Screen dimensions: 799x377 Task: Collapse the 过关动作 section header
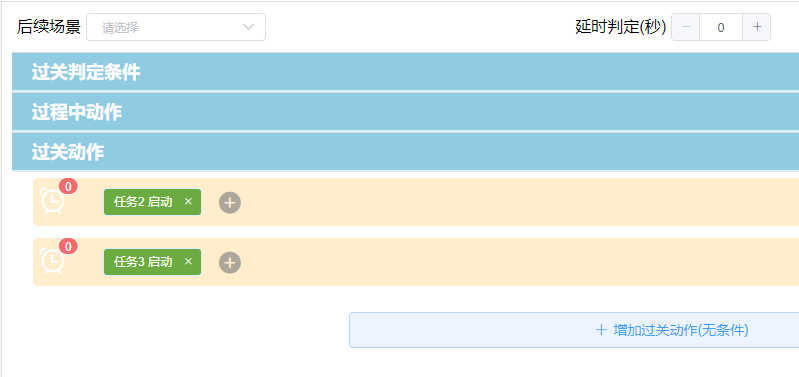[406, 152]
